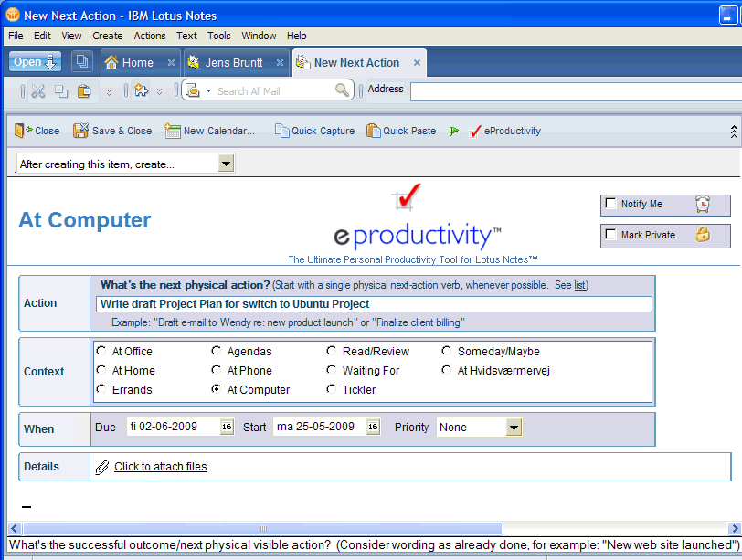Click the Quick-Capture button
742x560 pixels.
314,131
